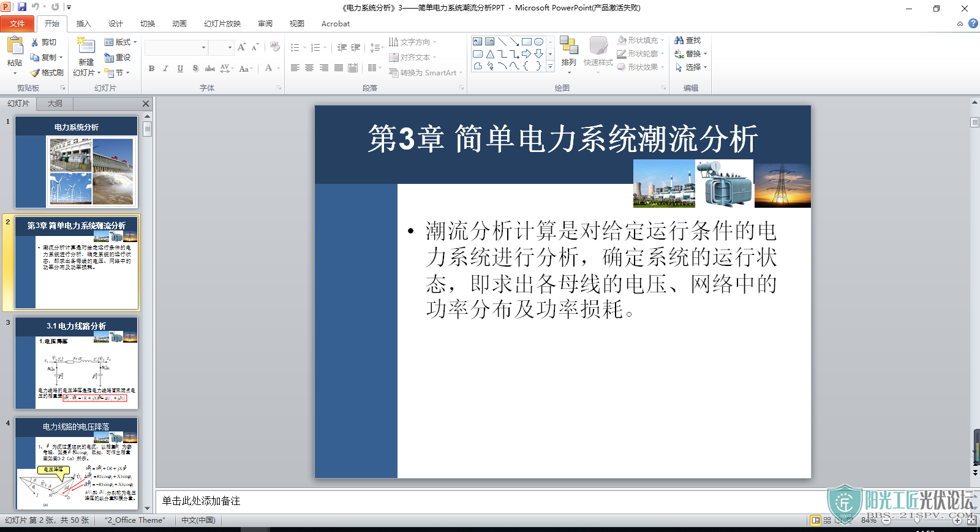
Task: Open the Layout (版式) dropdown
Action: 121,42
